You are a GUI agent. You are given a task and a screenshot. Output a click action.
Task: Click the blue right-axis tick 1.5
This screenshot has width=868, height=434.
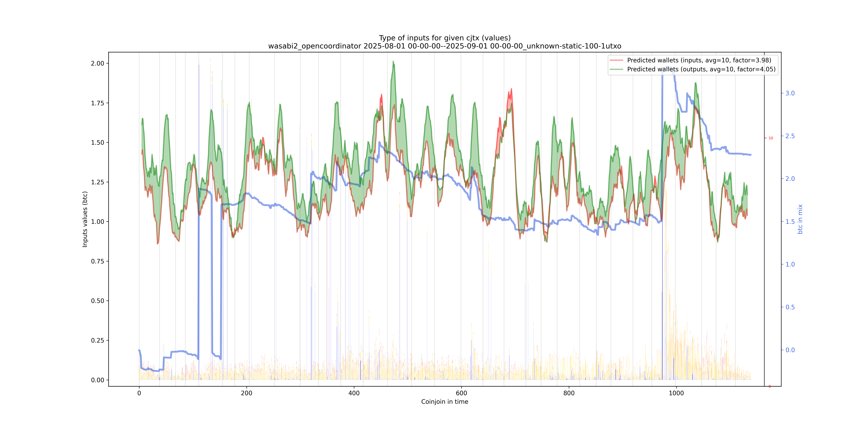coord(790,222)
